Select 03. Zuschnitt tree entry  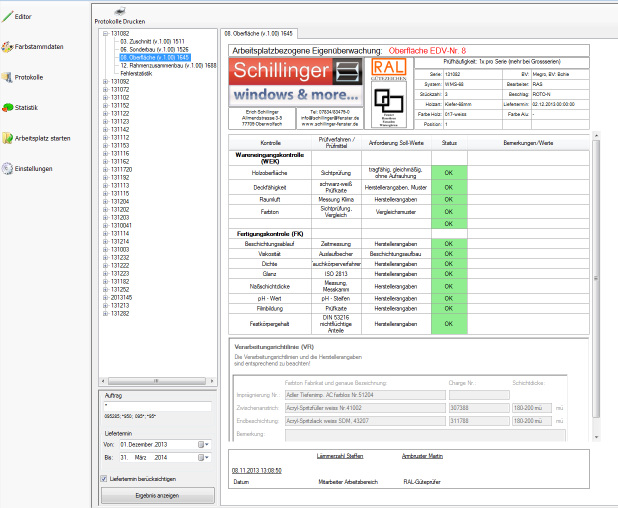pos(153,41)
